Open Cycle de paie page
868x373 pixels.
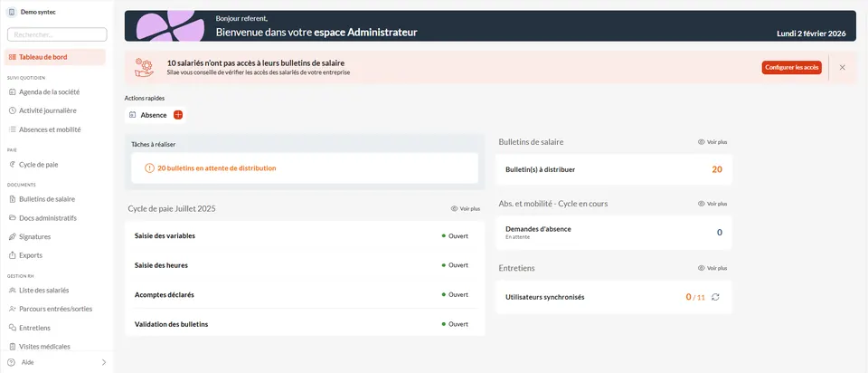coord(38,165)
